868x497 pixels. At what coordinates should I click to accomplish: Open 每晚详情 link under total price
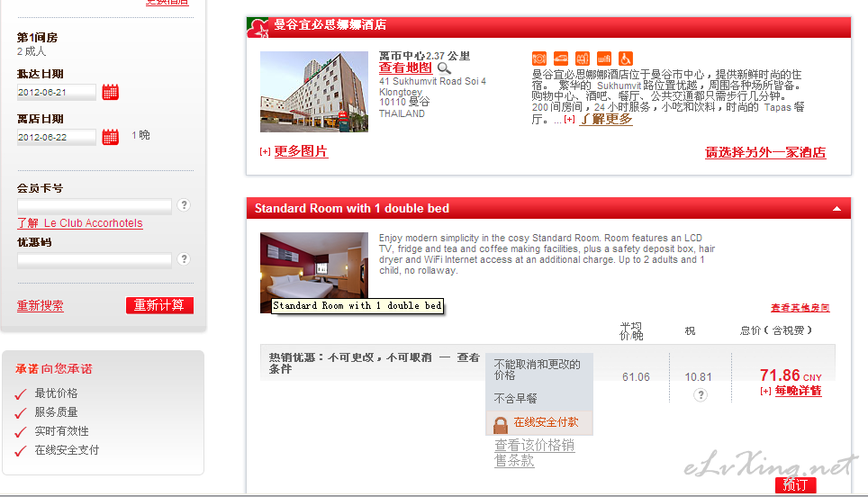coord(798,390)
